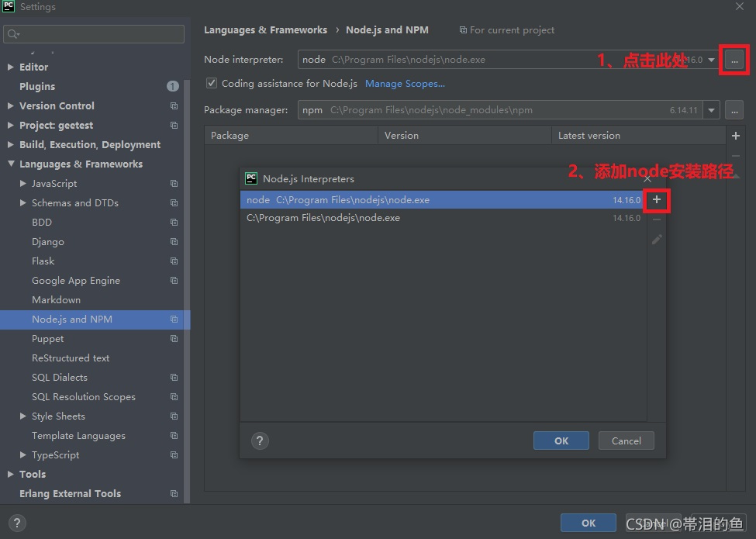Click per-project icon beside Template Languages

tap(174, 435)
